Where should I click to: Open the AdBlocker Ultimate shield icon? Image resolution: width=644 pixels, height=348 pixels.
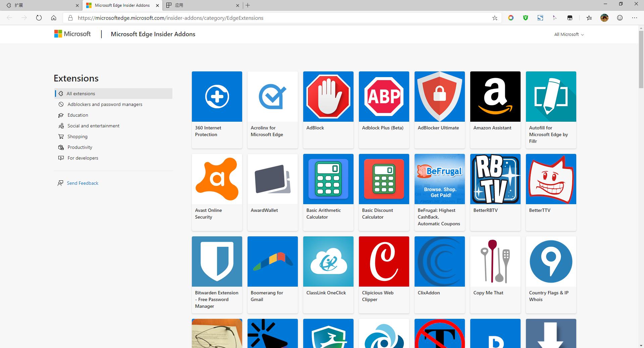[x=440, y=97]
